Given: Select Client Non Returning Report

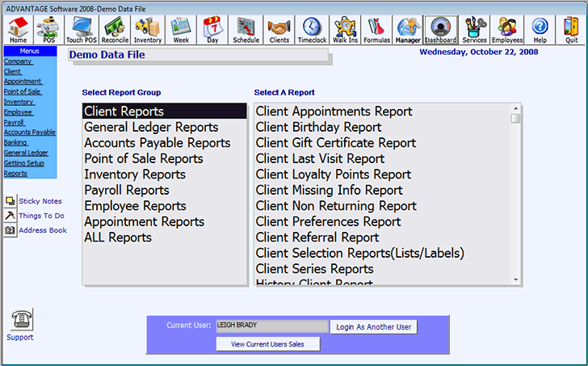Looking at the screenshot, I should coord(383,206).
